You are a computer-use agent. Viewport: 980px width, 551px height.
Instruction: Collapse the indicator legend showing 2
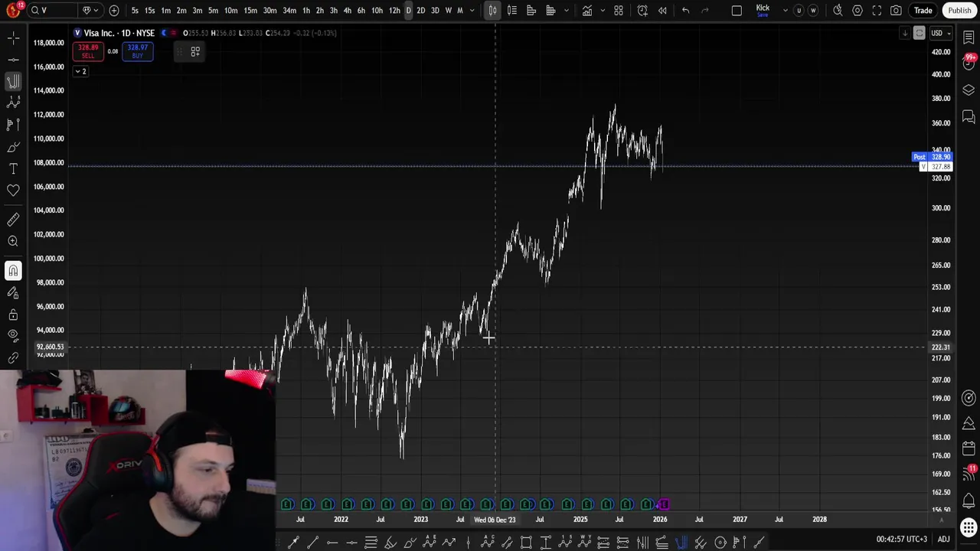pos(80,71)
